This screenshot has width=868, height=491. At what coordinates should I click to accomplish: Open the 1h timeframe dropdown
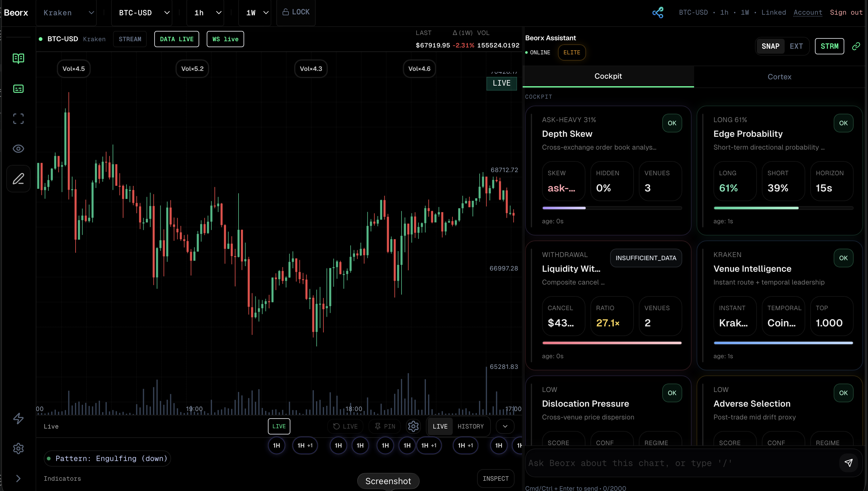click(205, 13)
